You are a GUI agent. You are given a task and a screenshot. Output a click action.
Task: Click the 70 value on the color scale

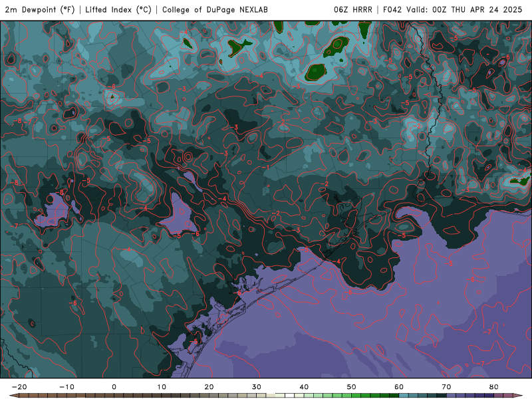click(x=446, y=387)
